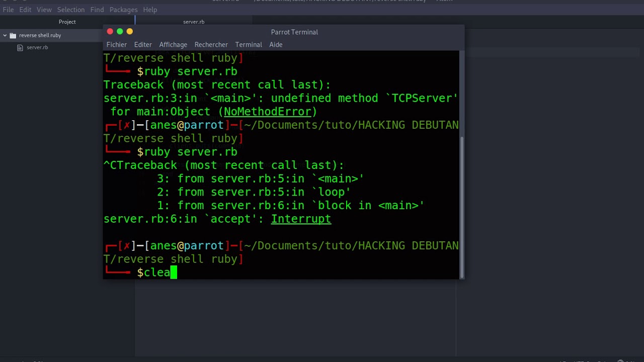
Task: Minimize the Parrot Terminal with green button
Action: 120,31
